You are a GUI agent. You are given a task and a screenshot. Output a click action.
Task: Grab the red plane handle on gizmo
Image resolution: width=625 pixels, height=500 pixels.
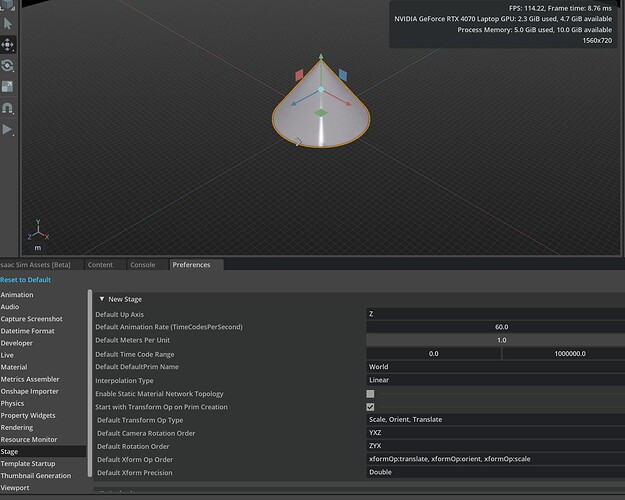[x=299, y=75]
